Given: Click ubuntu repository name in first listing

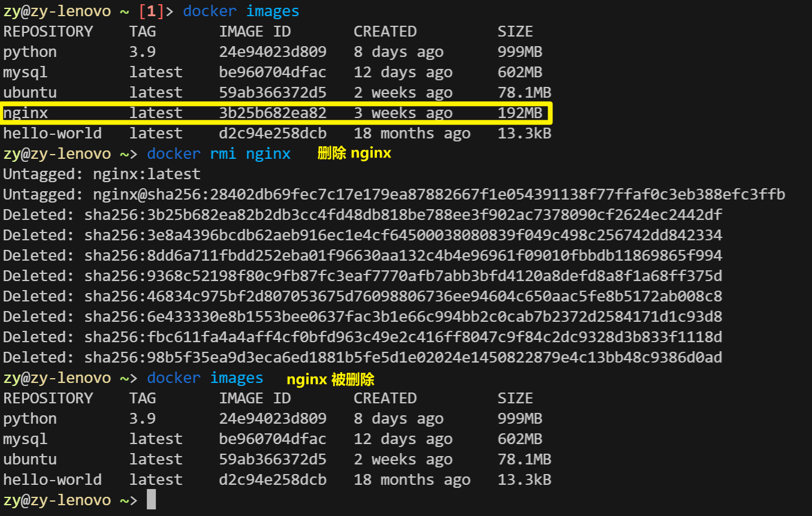Looking at the screenshot, I should coord(30,92).
